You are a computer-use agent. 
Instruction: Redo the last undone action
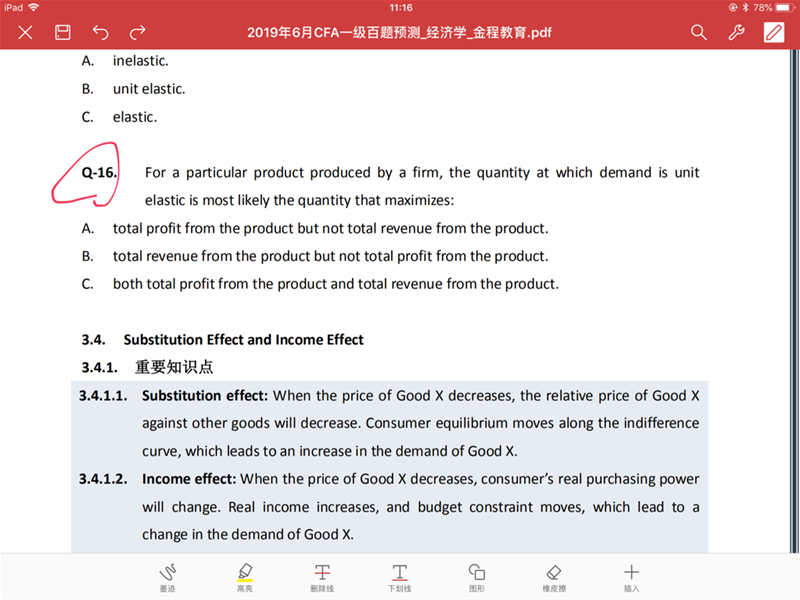(137, 33)
